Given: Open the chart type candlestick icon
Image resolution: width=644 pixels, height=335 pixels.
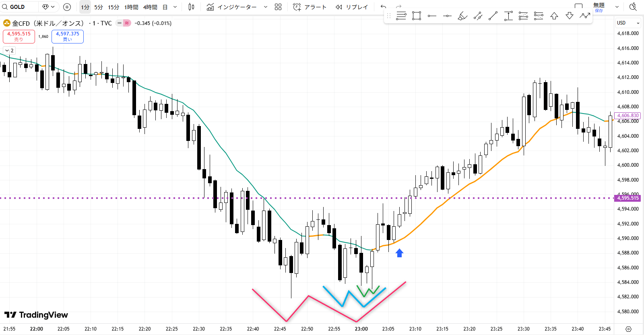Looking at the screenshot, I should tap(191, 7).
